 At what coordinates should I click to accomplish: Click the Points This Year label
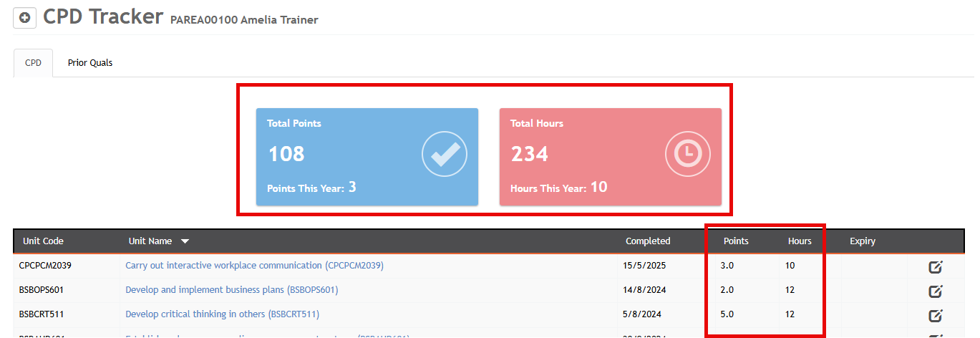(x=306, y=188)
